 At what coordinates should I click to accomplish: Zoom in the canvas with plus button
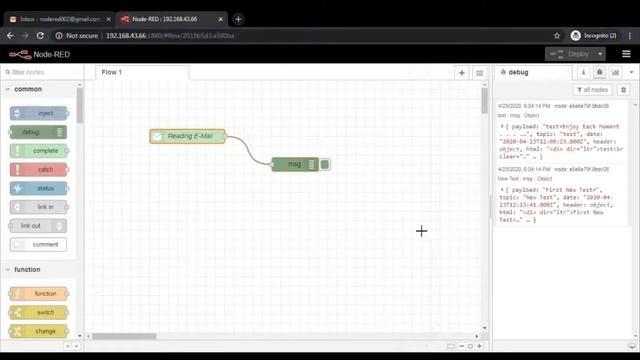pyautogui.click(x=480, y=346)
